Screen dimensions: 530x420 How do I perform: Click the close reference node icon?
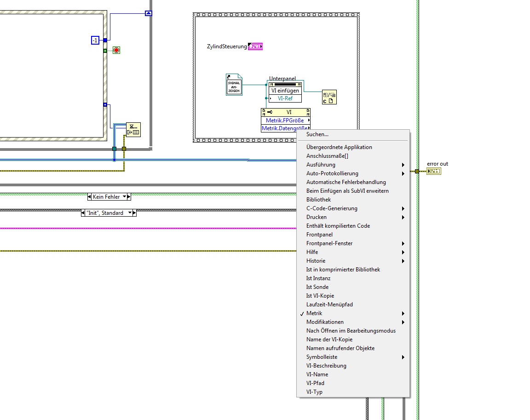coord(329,97)
